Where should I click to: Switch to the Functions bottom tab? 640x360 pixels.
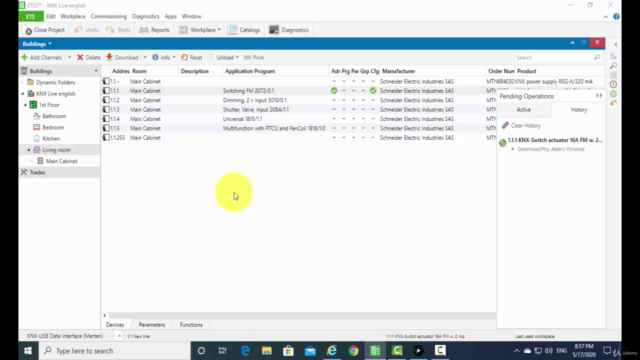191,325
